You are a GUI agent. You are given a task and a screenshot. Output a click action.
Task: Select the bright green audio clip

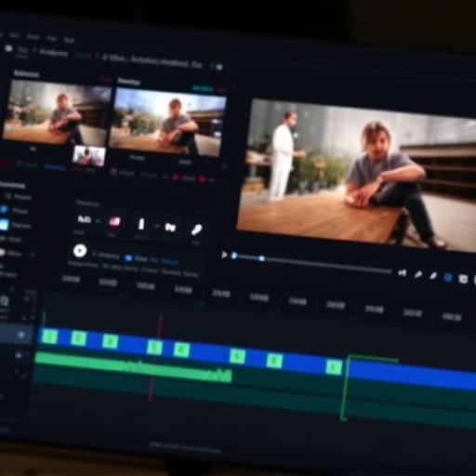133,366
